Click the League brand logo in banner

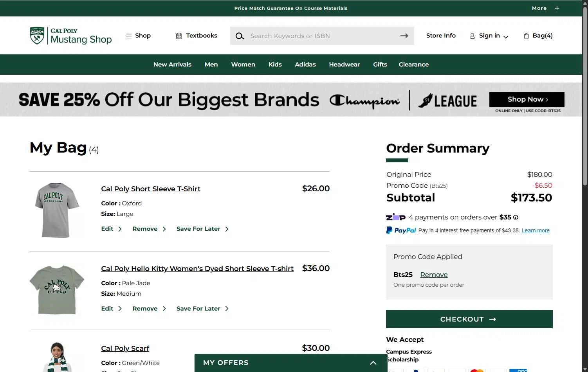[447, 101]
